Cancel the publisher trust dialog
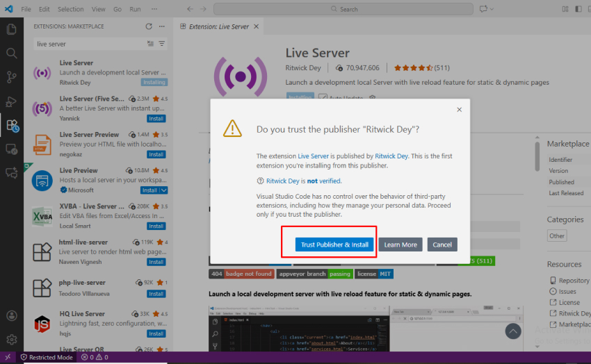Image resolution: width=591 pixels, height=364 pixels. pyautogui.click(x=442, y=245)
